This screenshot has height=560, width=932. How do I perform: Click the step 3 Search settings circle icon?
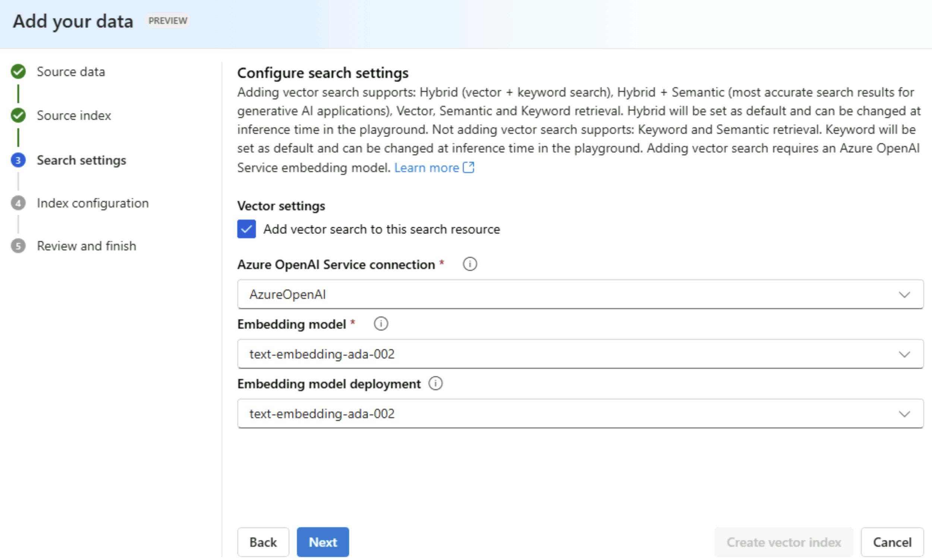click(18, 160)
